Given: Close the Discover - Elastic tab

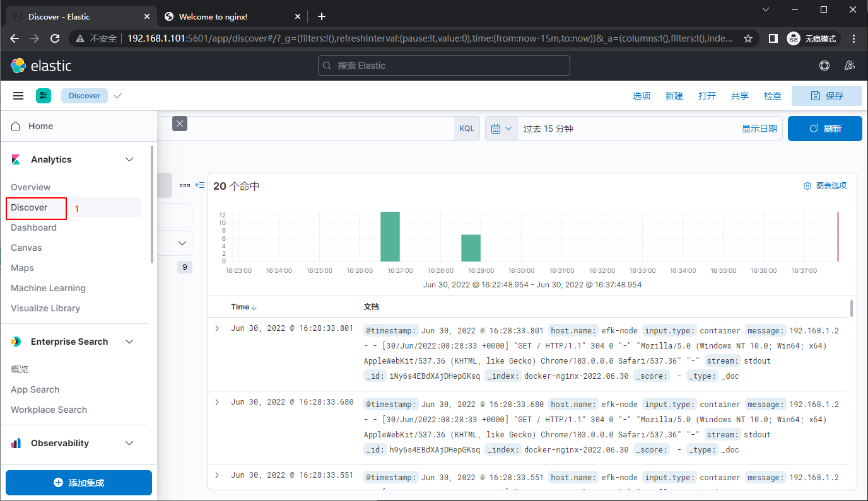Looking at the screenshot, I should (147, 17).
